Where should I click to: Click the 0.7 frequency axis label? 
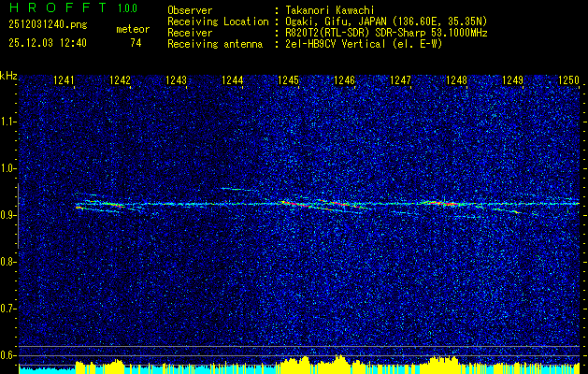point(7,309)
